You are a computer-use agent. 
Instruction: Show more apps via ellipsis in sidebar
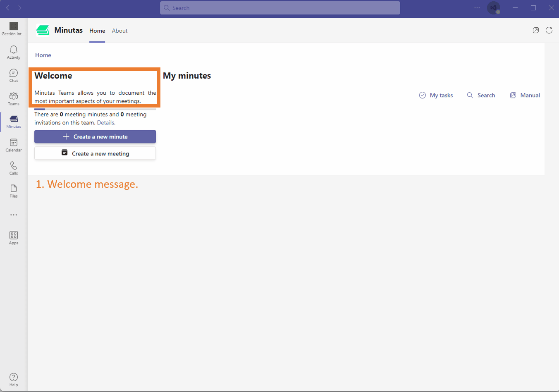click(x=14, y=215)
